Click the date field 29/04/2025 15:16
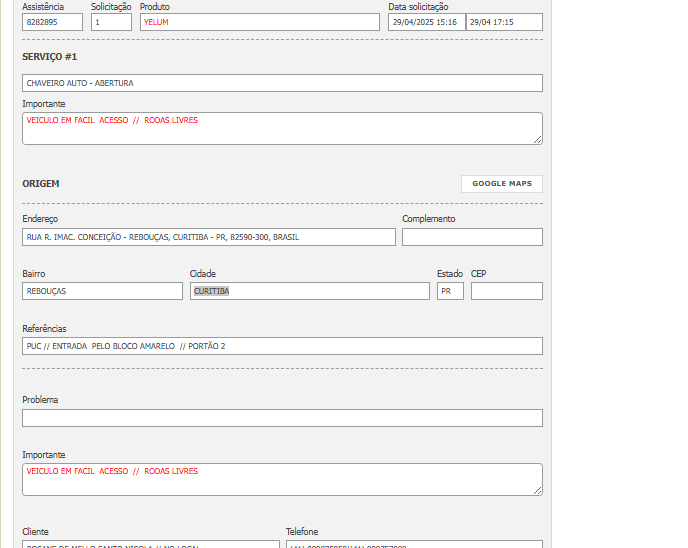The height and width of the screenshot is (548, 688). tap(426, 22)
